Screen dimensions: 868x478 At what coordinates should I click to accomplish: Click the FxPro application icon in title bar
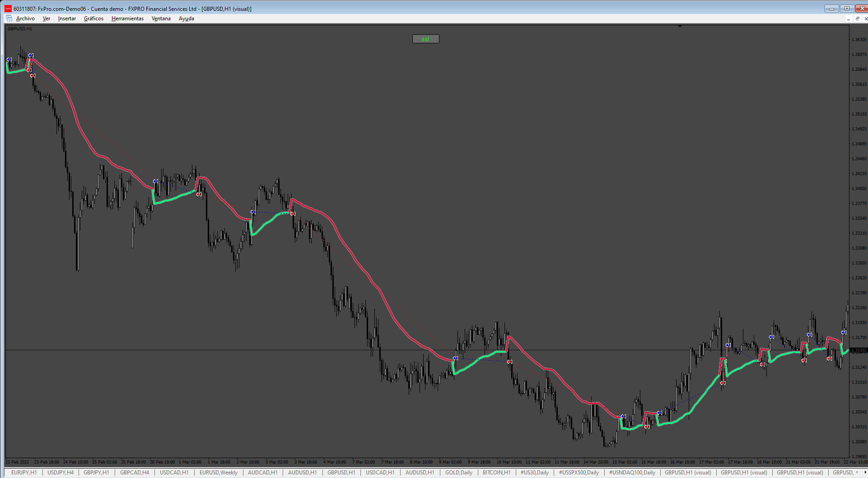tap(8, 9)
